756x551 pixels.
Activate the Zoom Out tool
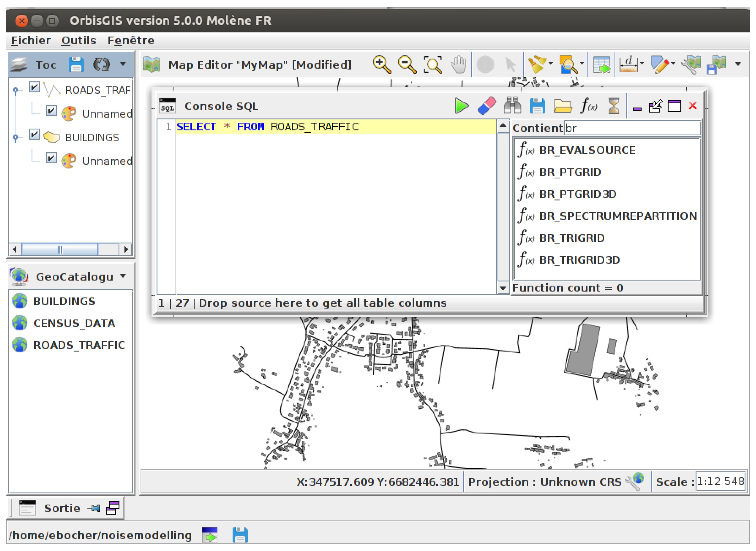tap(407, 64)
